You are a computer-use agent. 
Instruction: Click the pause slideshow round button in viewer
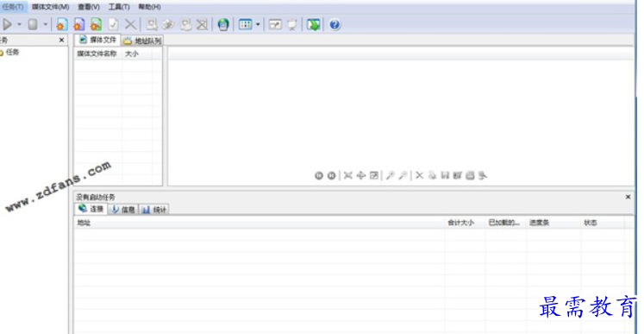coord(331,176)
